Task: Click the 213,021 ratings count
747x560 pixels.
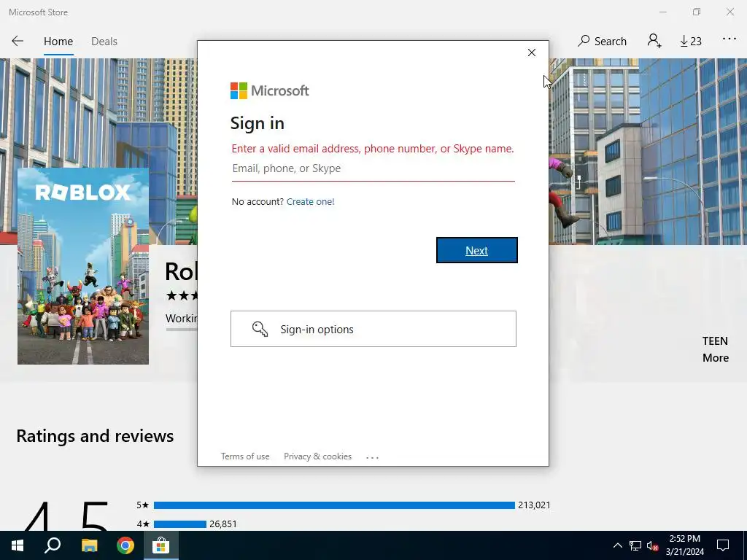Action: (x=534, y=505)
